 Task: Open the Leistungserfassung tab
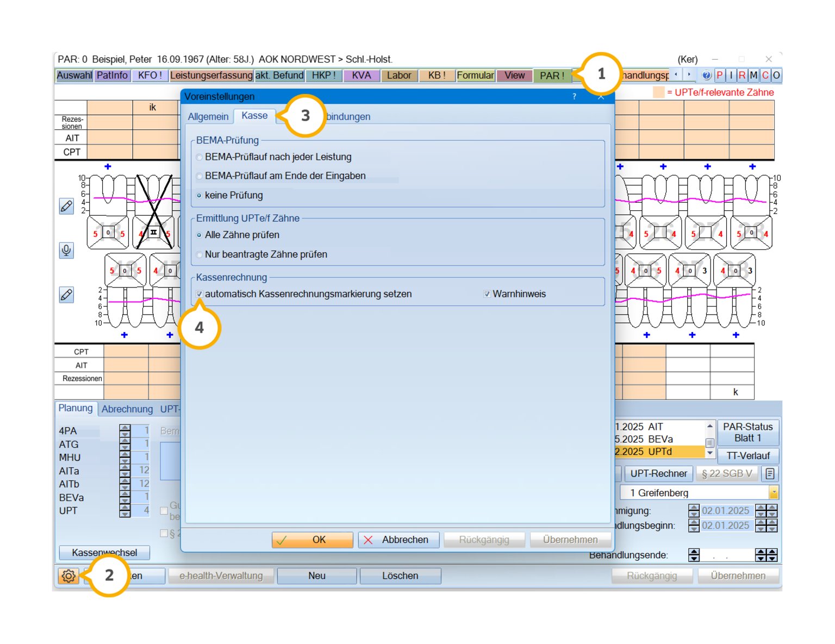[x=211, y=76]
